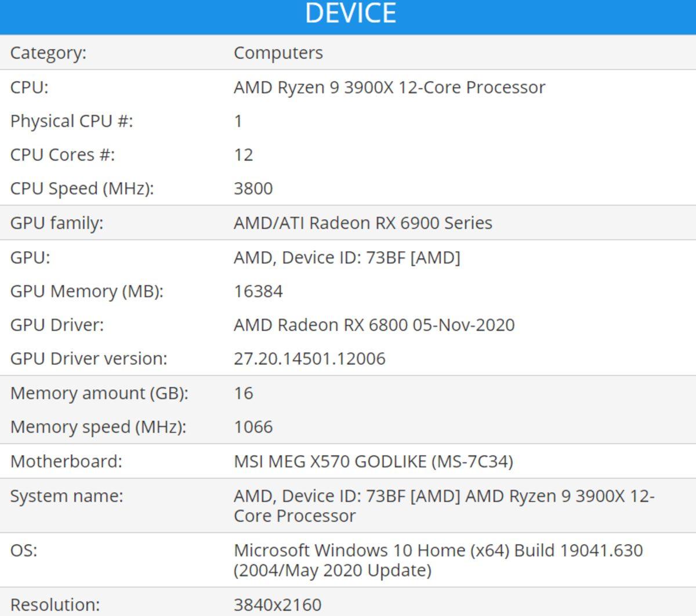This screenshot has width=696, height=616.
Task: Click the Category value Computers
Action: coord(278,53)
